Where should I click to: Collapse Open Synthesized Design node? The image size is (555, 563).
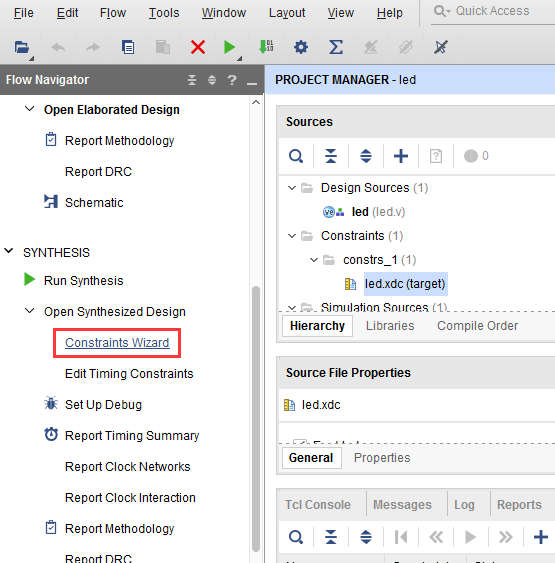pyautogui.click(x=29, y=311)
